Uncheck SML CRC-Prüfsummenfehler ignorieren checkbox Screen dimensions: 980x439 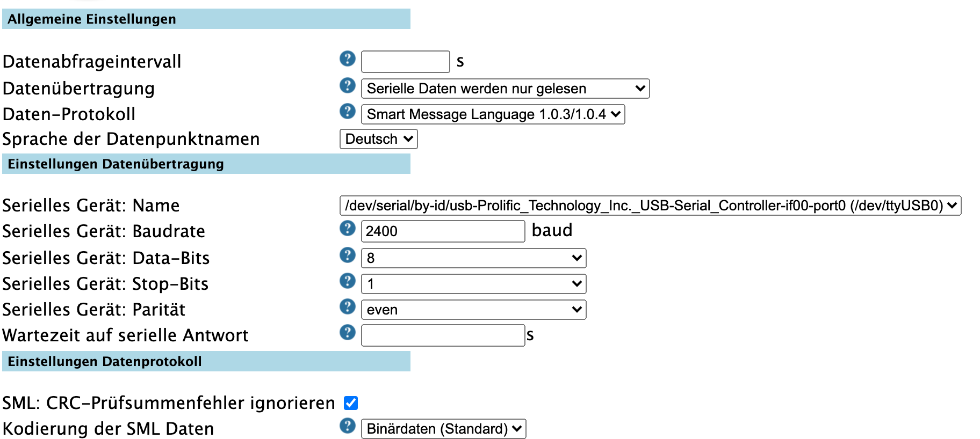pos(351,403)
